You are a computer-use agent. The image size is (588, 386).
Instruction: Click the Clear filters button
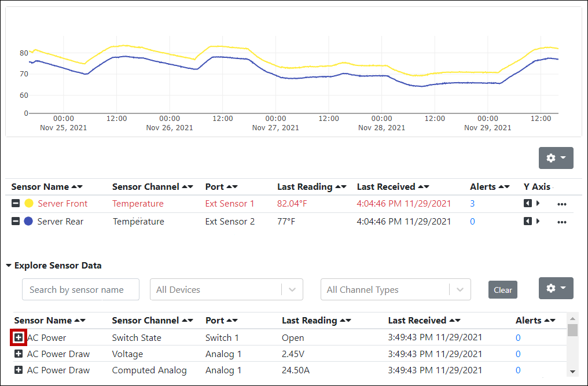(x=502, y=290)
